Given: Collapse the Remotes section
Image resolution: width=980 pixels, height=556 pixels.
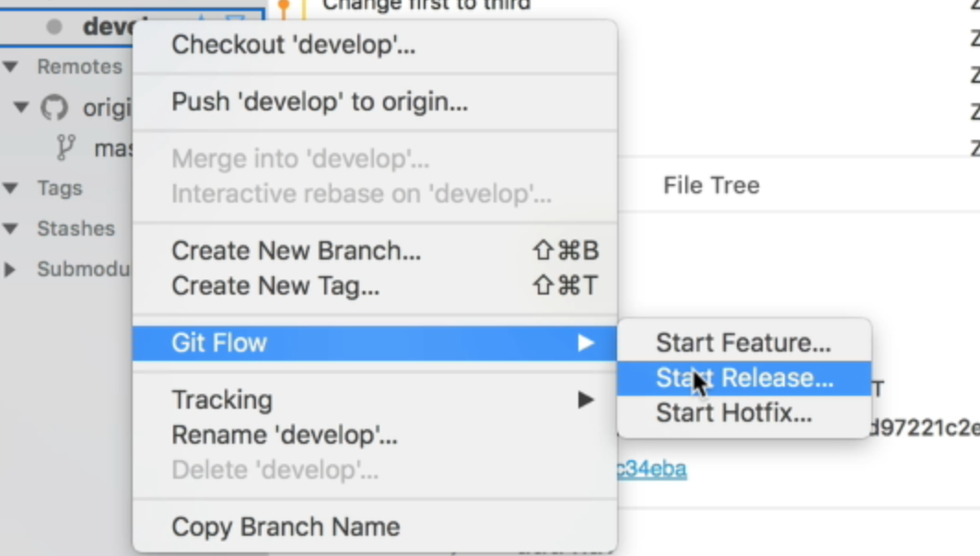Looking at the screenshot, I should pos(11,66).
